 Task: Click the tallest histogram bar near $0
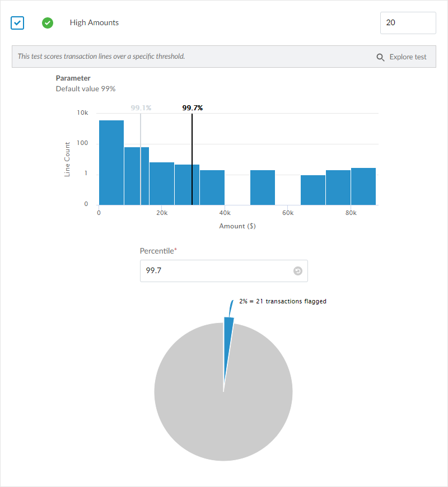click(111, 162)
